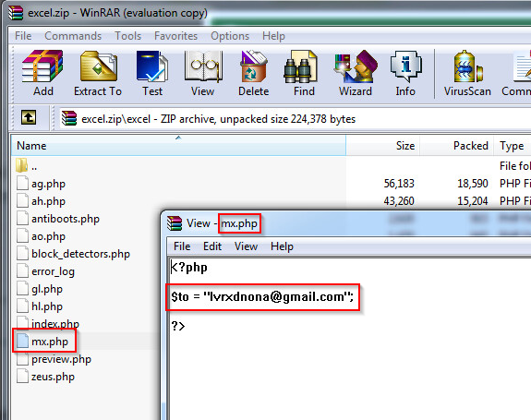Sort the list by the Name column header
The image size is (531, 420).
click(x=178, y=146)
